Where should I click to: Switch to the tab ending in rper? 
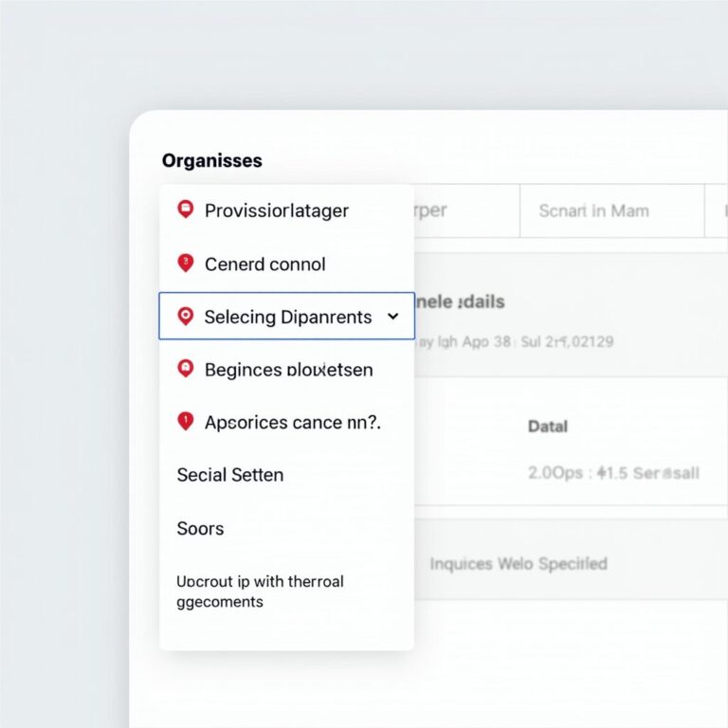click(x=466, y=210)
